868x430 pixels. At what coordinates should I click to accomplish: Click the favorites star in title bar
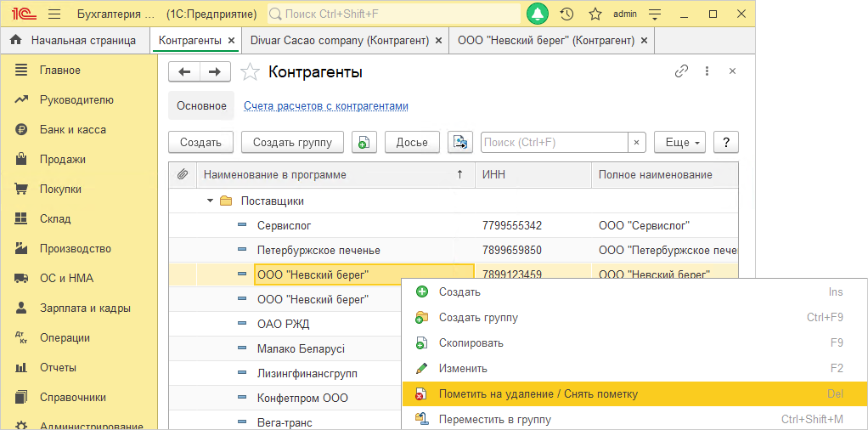[595, 14]
